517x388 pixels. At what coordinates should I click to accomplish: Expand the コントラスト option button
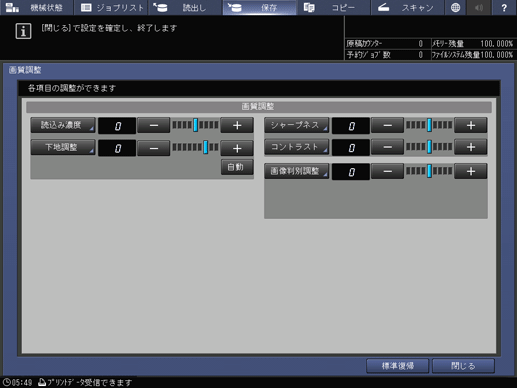click(296, 147)
